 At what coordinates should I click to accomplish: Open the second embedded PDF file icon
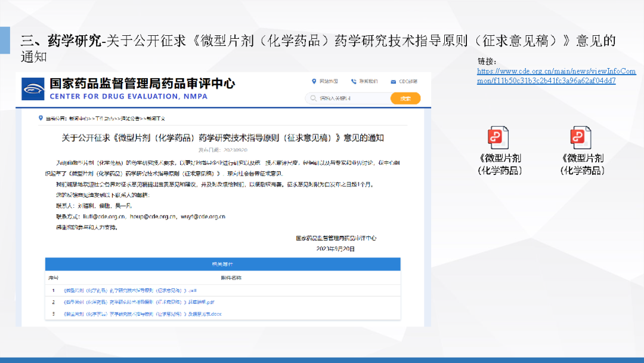[581, 137]
